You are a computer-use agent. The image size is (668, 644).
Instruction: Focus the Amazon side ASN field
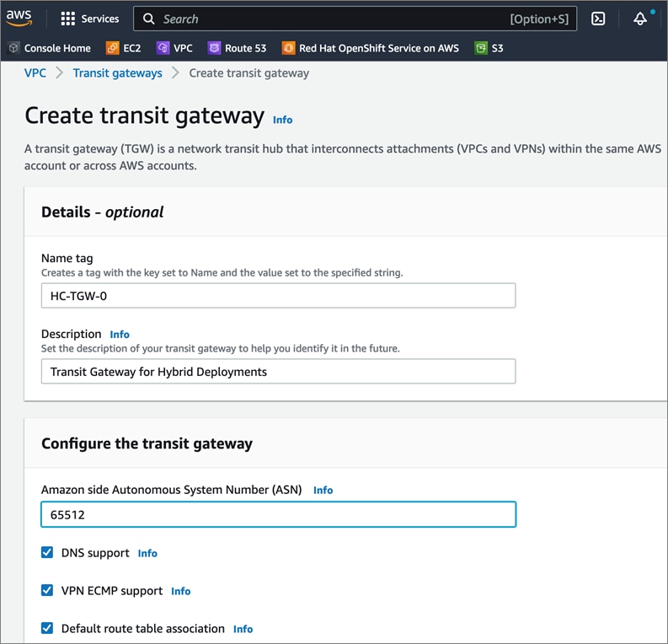pyautogui.click(x=278, y=514)
